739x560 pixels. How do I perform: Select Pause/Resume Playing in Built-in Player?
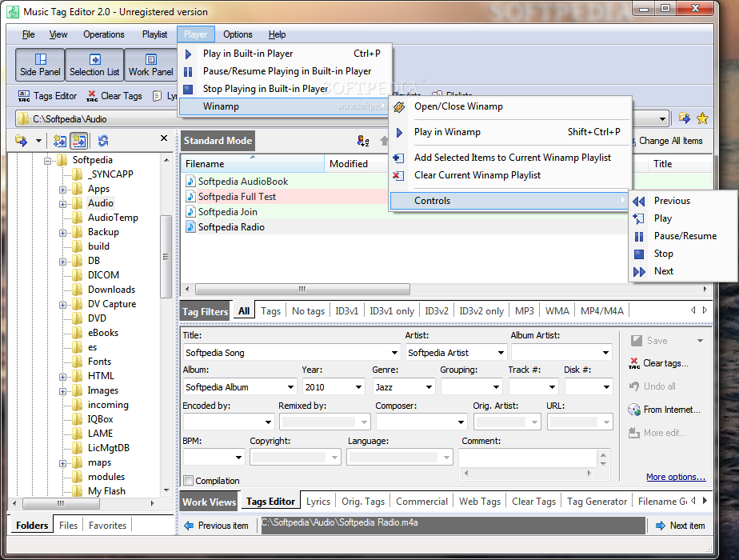click(285, 71)
